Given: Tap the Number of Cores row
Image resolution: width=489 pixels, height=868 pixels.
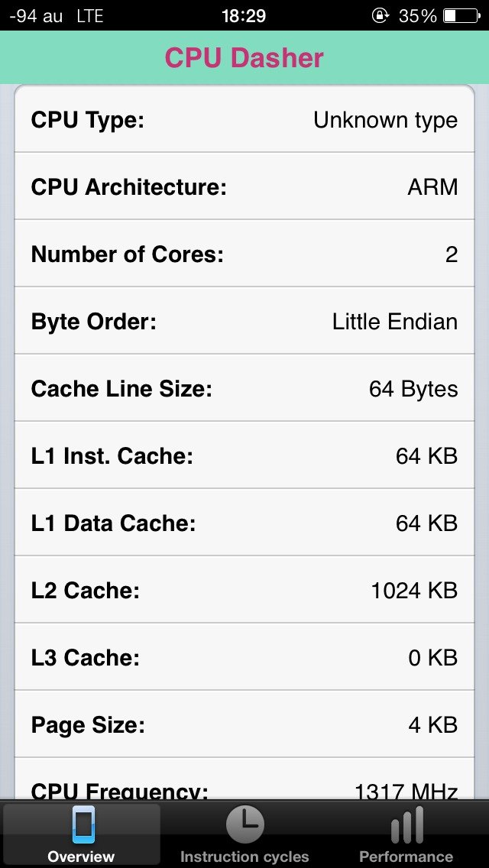Looking at the screenshot, I should [x=244, y=254].
